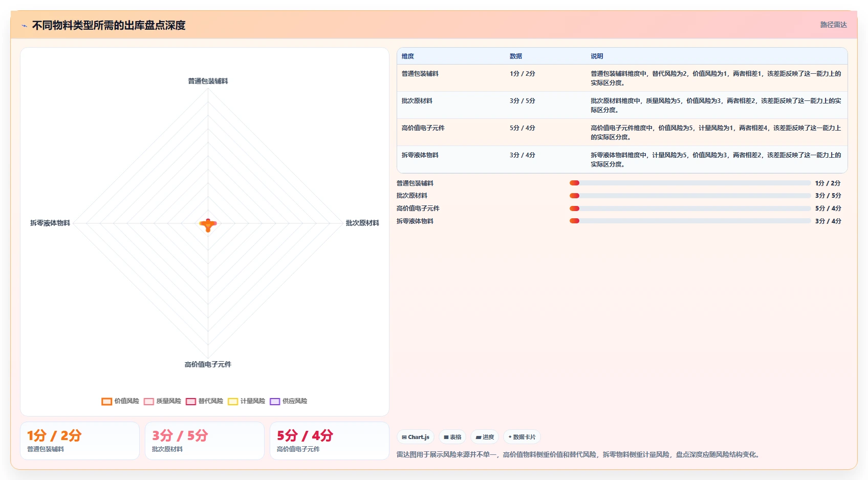Click the 高价值电子元件 progress bar

coord(690,208)
